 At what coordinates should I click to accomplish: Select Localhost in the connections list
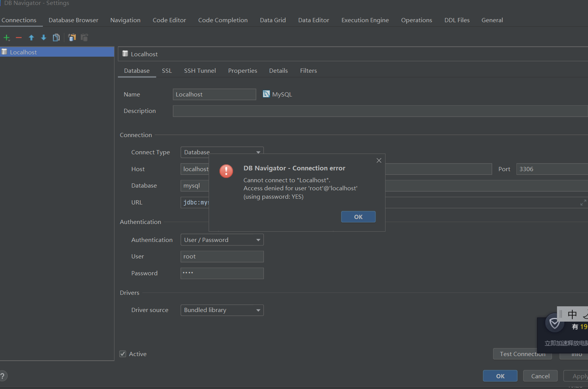(x=23, y=52)
